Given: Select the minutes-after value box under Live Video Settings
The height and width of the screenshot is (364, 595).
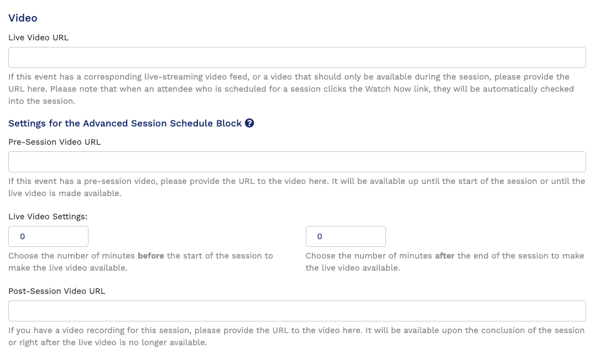Looking at the screenshot, I should click(x=346, y=236).
